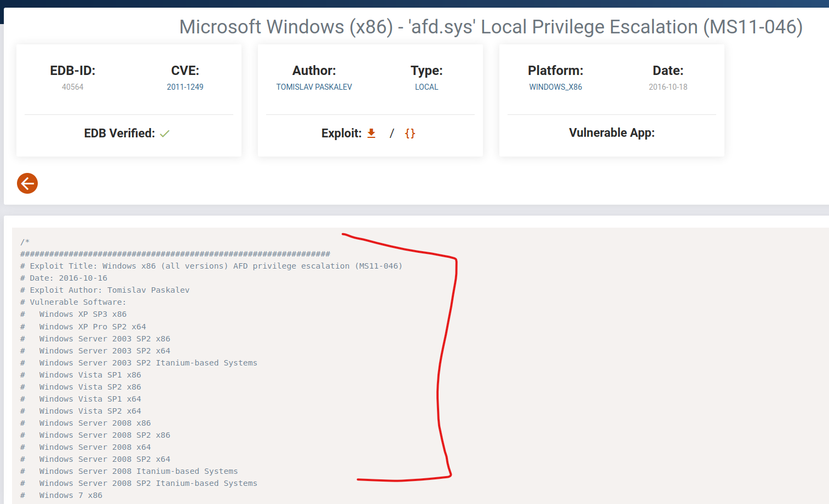The image size is (829, 504).
Task: Click the 'EDB Verified:' label
Action: pos(119,134)
